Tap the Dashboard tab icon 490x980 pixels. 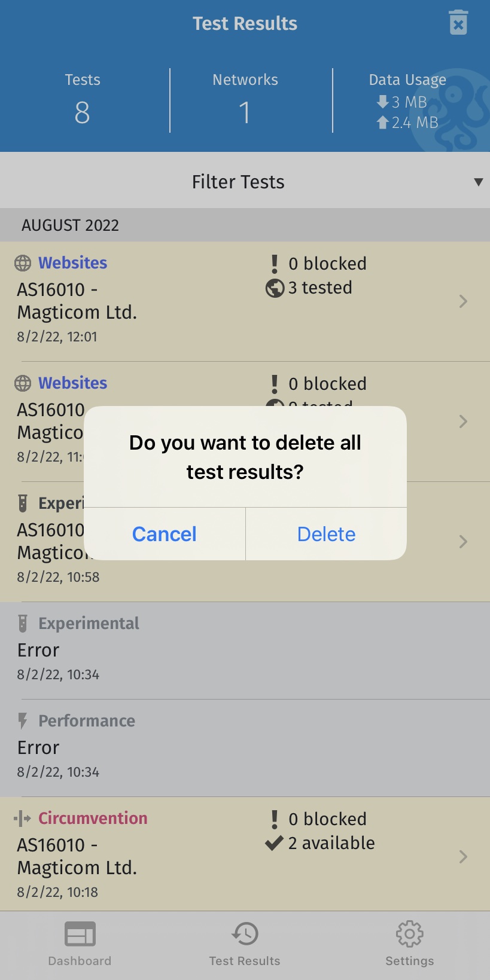[80, 934]
